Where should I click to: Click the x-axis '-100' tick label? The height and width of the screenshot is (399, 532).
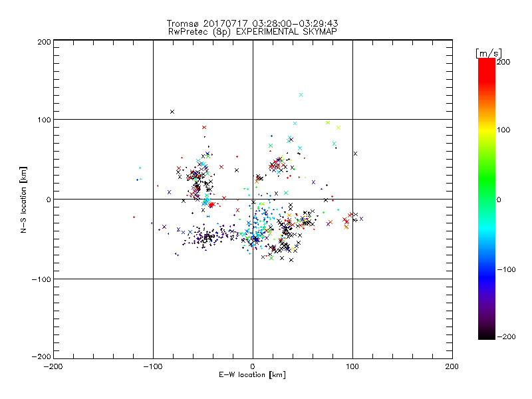click(153, 366)
